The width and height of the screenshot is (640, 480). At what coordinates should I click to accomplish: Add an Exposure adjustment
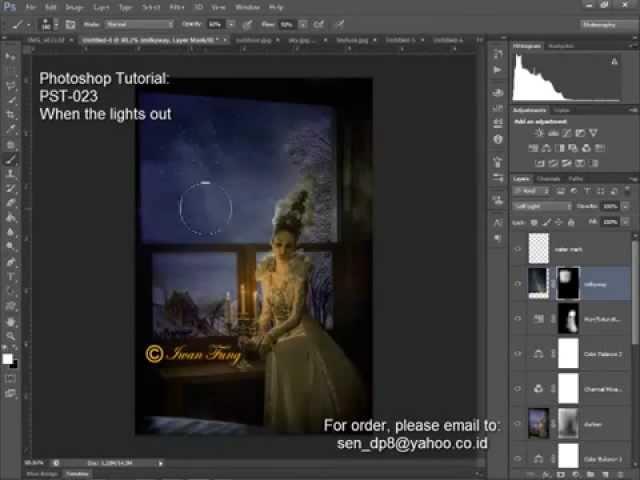580,133
